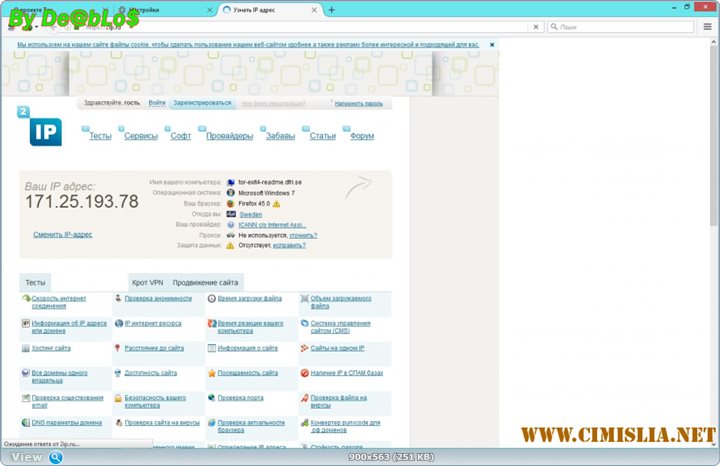Click the Зарегистрироваться link

pyautogui.click(x=202, y=103)
